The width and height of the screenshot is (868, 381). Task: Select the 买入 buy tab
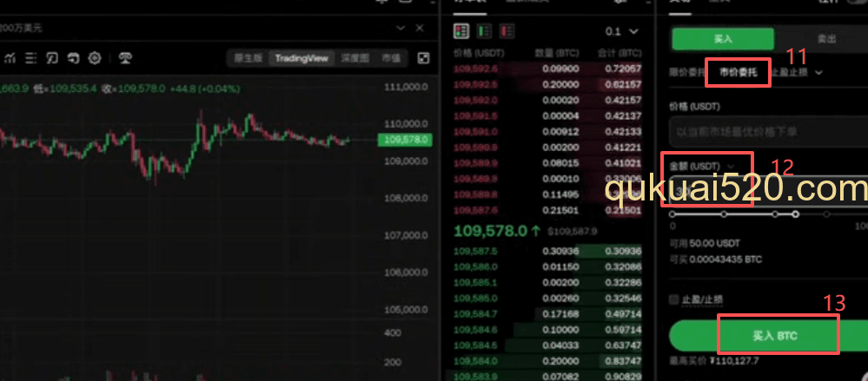tap(722, 39)
